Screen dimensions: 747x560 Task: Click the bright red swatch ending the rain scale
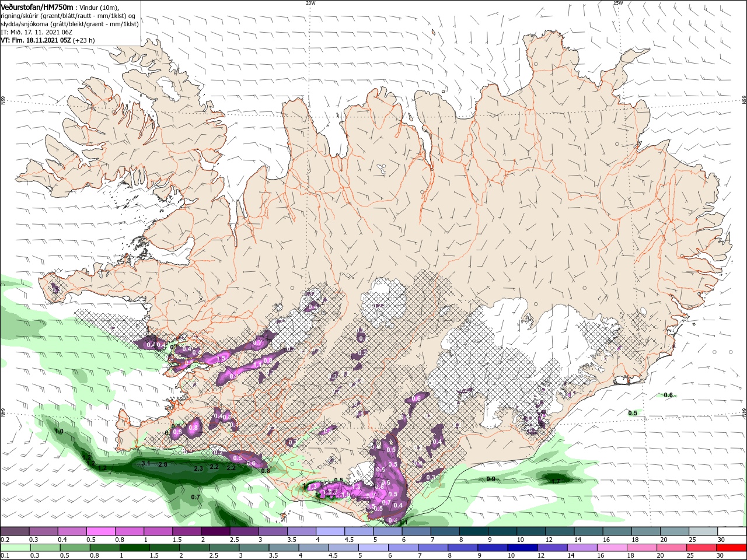(x=731, y=548)
